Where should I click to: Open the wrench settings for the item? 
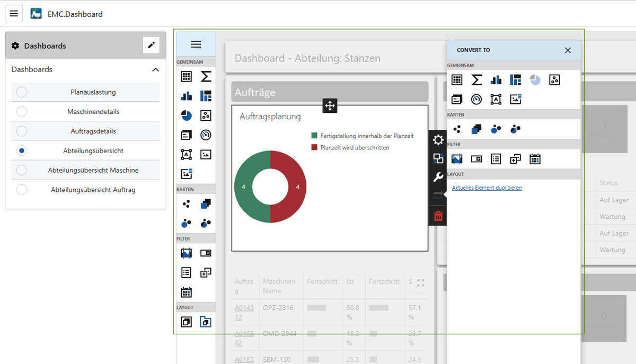coord(438,177)
